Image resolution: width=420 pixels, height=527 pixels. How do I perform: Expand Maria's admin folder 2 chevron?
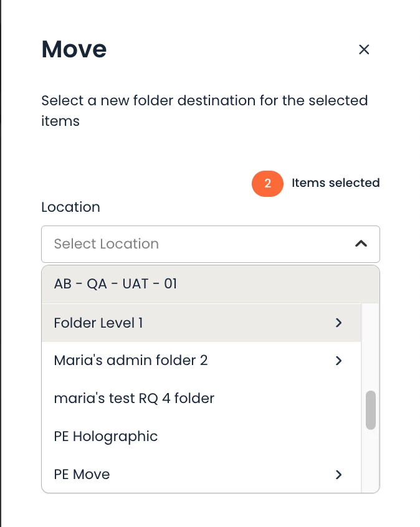(x=339, y=361)
